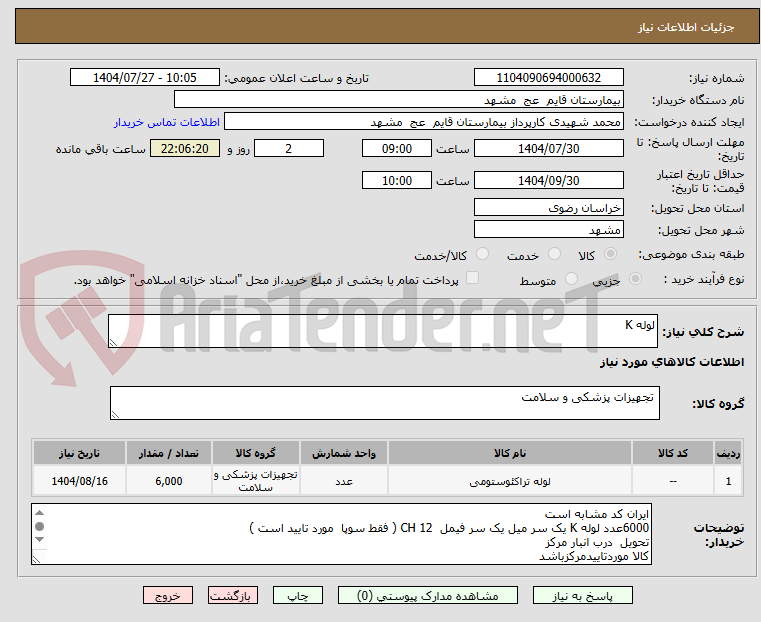Click scroll up arrow in buyer notes

[x=40, y=513]
